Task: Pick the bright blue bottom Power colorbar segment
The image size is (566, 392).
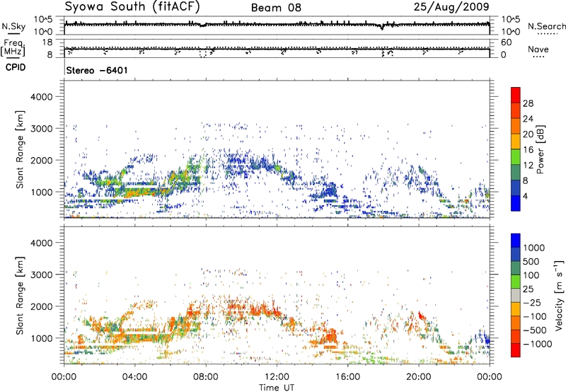Action: click(516, 203)
